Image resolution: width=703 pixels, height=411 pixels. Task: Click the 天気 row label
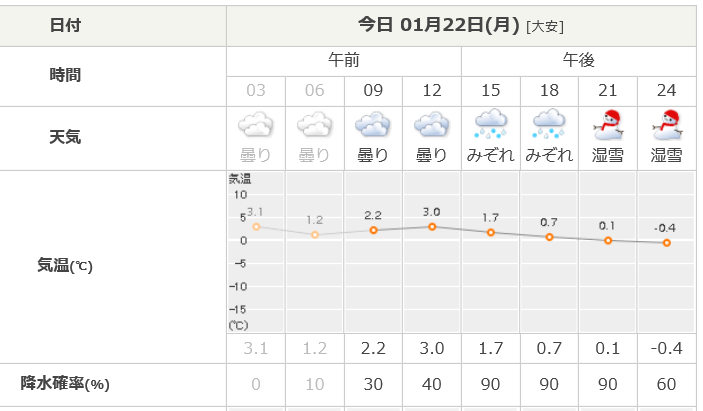pyautogui.click(x=65, y=137)
